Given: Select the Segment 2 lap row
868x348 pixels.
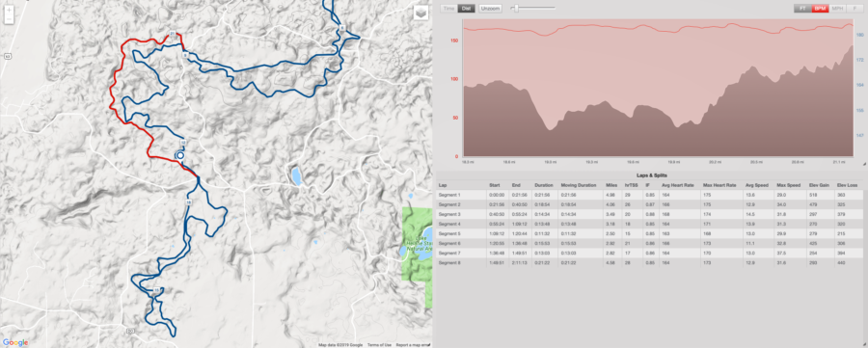Looking at the screenshot, I should click(x=649, y=204).
